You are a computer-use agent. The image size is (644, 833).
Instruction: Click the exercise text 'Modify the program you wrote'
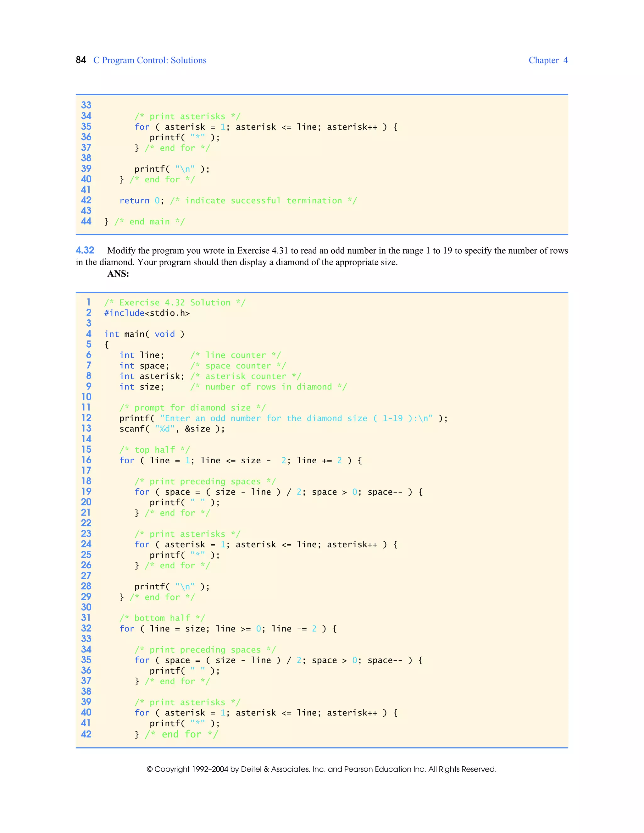(170, 251)
